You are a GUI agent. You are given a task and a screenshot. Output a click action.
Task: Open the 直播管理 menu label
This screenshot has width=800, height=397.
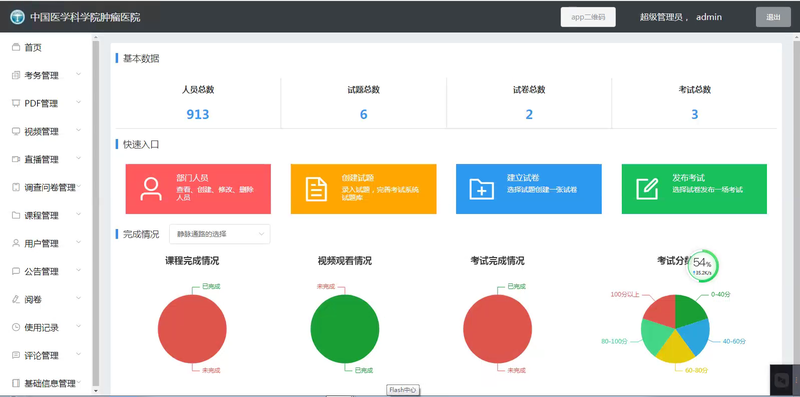point(42,160)
